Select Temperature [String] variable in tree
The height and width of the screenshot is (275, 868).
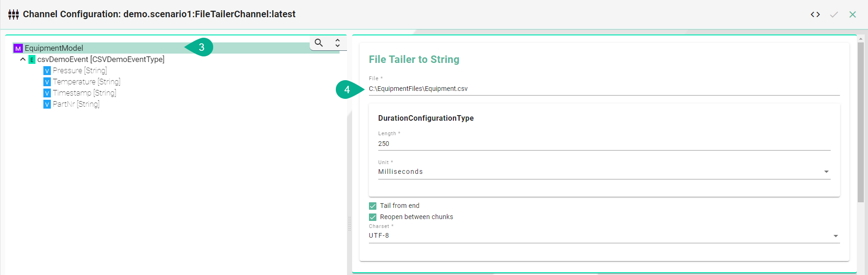pyautogui.click(x=86, y=82)
